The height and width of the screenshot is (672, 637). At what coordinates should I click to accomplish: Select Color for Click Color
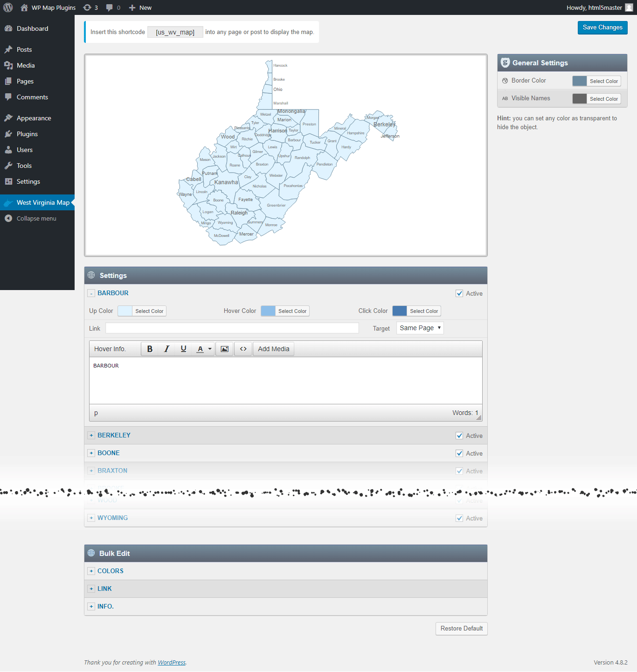[424, 311]
